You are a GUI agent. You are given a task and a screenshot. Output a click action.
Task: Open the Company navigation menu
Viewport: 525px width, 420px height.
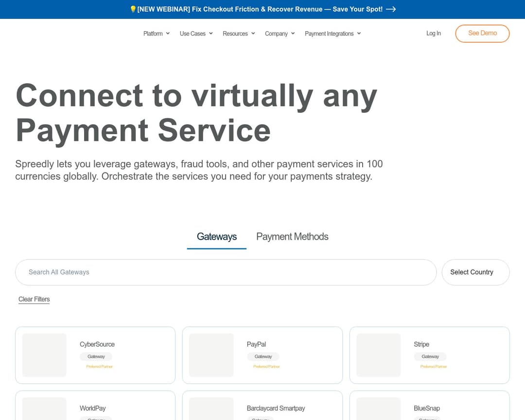click(280, 34)
